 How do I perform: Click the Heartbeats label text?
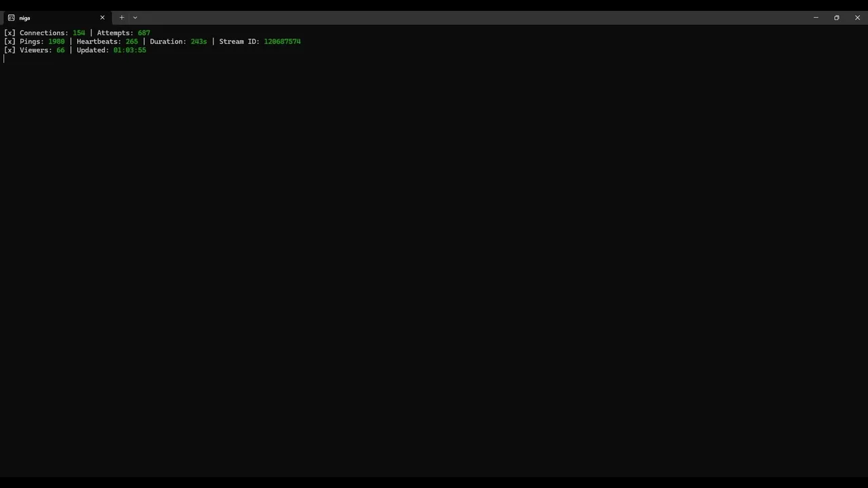(x=99, y=41)
